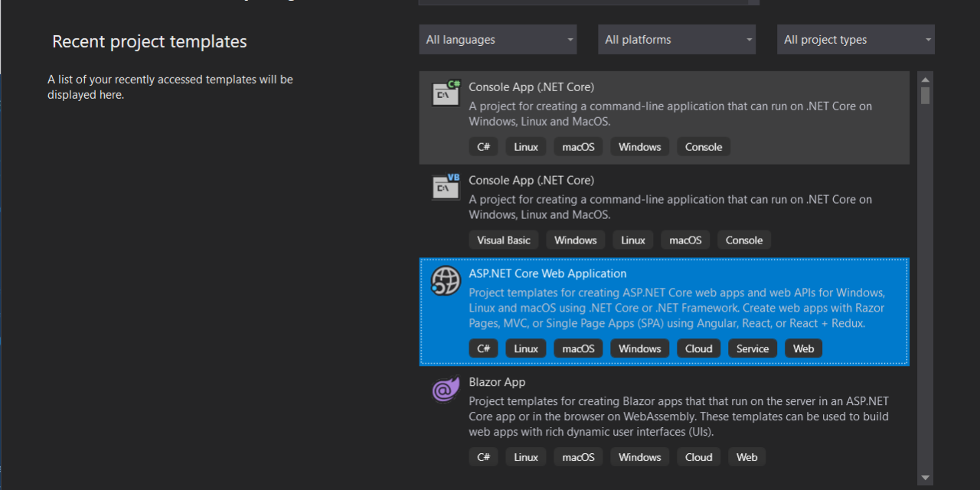This screenshot has width=980, height=490.
Task: Click the macOS tag under C# Console App
Action: [x=578, y=146]
